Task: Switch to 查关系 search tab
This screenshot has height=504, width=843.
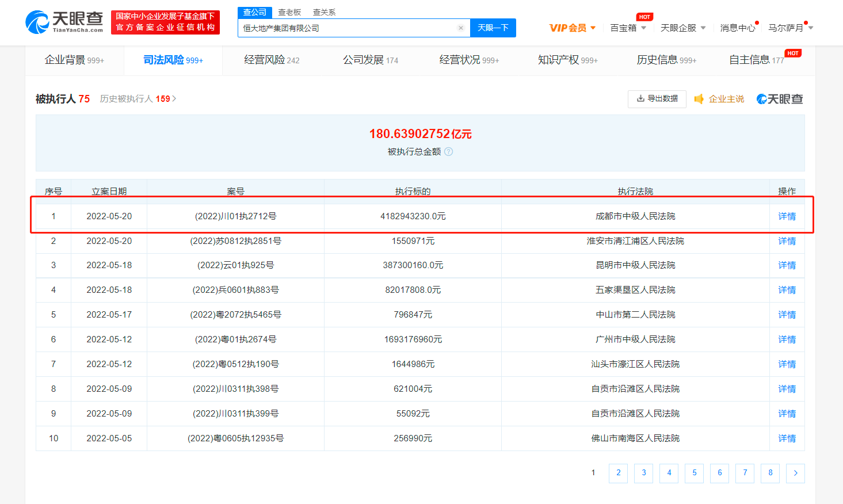Action: (324, 12)
